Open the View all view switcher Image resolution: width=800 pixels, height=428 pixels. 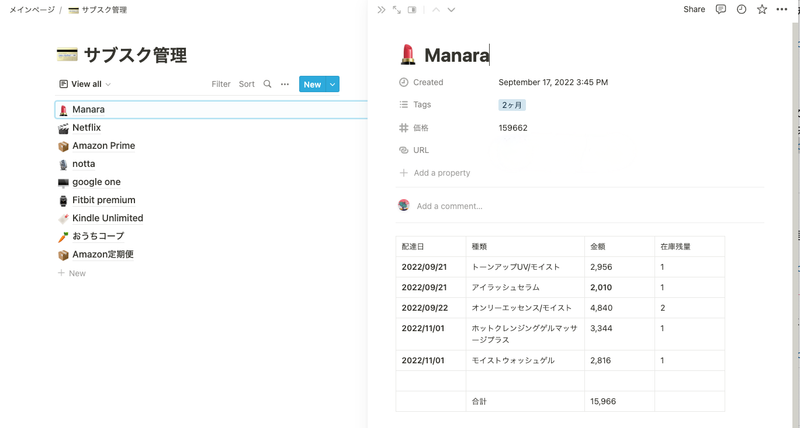(85, 84)
